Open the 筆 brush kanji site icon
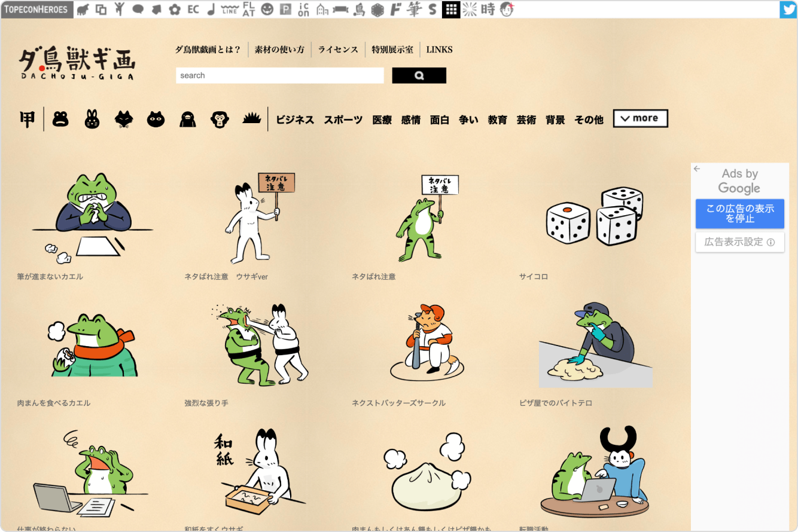The height and width of the screenshot is (532, 798). (x=414, y=10)
